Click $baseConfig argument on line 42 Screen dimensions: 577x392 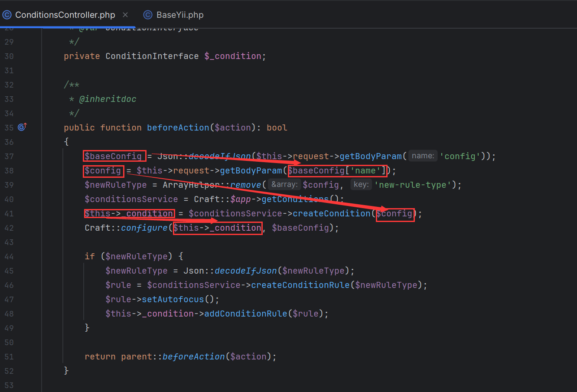pyautogui.click(x=300, y=228)
